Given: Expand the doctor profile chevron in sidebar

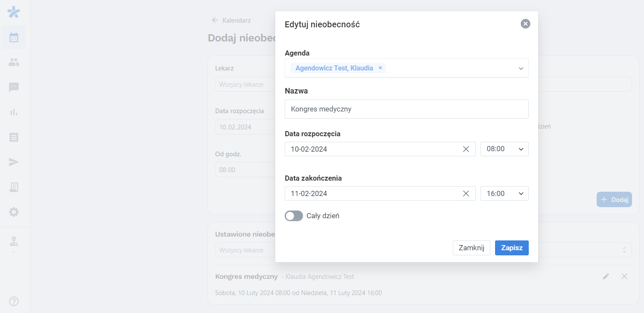Looking at the screenshot, I should (x=13, y=251).
